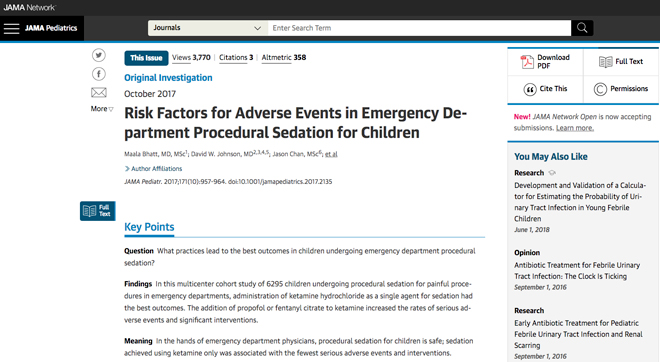The height and width of the screenshot is (362, 660).
Task: Expand the More sharing options
Action: pyautogui.click(x=102, y=109)
